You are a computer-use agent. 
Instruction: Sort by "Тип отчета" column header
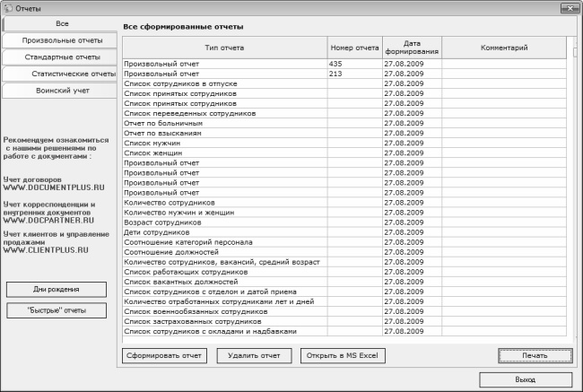224,47
